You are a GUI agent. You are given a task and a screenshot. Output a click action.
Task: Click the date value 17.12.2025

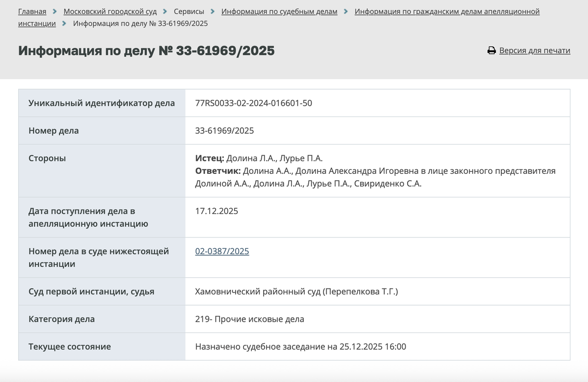click(x=217, y=211)
